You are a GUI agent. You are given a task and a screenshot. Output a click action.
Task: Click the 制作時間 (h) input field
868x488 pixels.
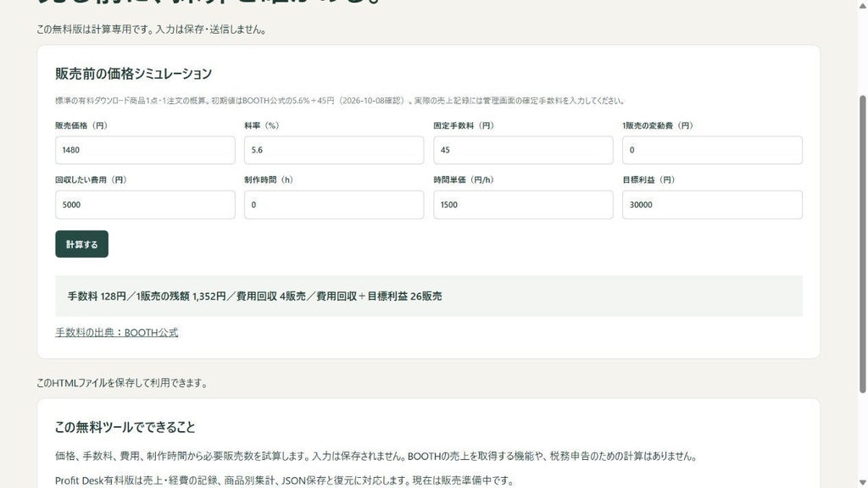pos(334,205)
